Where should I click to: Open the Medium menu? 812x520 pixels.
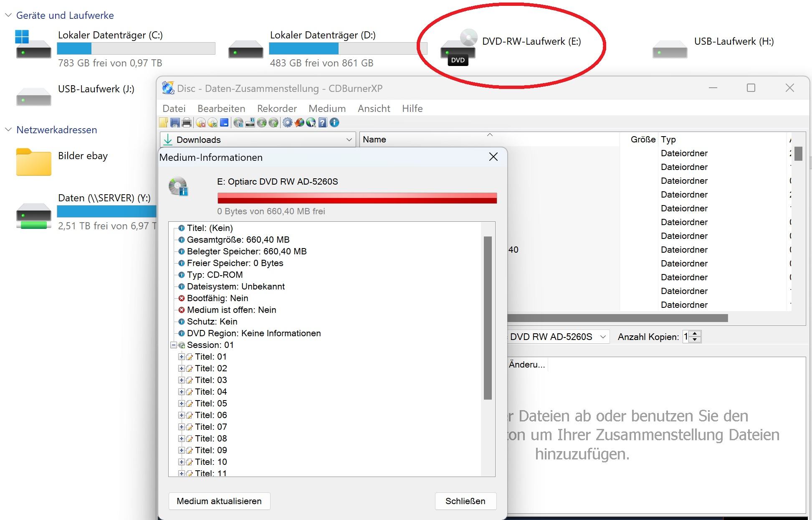tap(327, 109)
